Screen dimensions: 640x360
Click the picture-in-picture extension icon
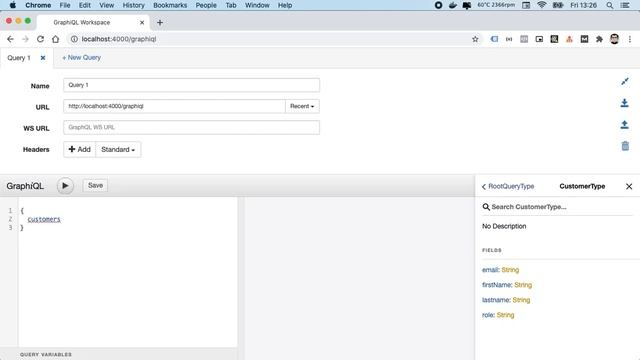(x=539, y=39)
